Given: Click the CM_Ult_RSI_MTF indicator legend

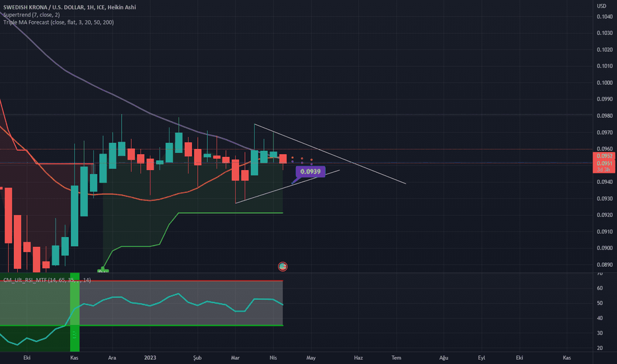Looking at the screenshot, I should [x=47, y=280].
